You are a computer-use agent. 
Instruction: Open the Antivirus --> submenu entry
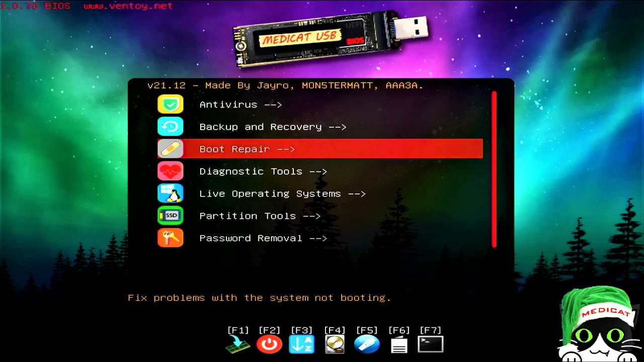320,105
